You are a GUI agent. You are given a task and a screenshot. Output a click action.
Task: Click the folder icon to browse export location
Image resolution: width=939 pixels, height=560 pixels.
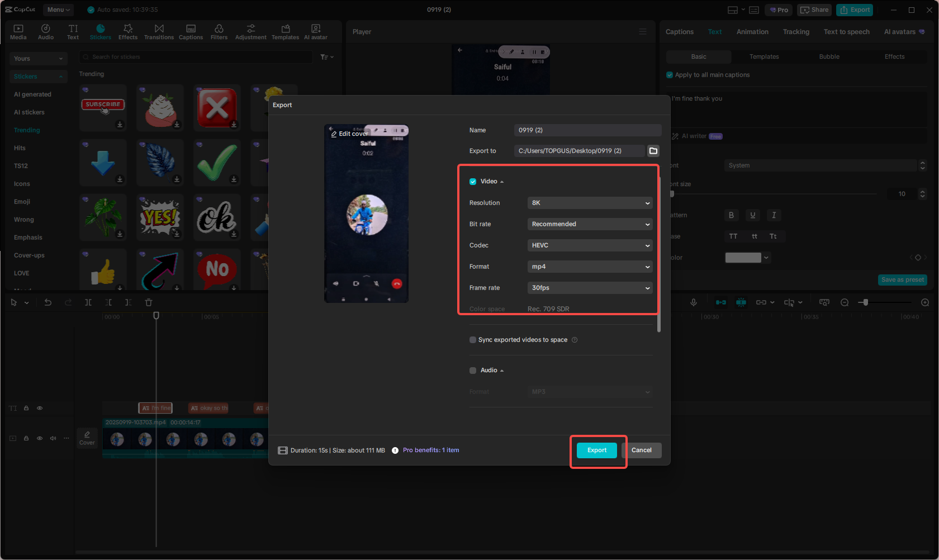[653, 151]
